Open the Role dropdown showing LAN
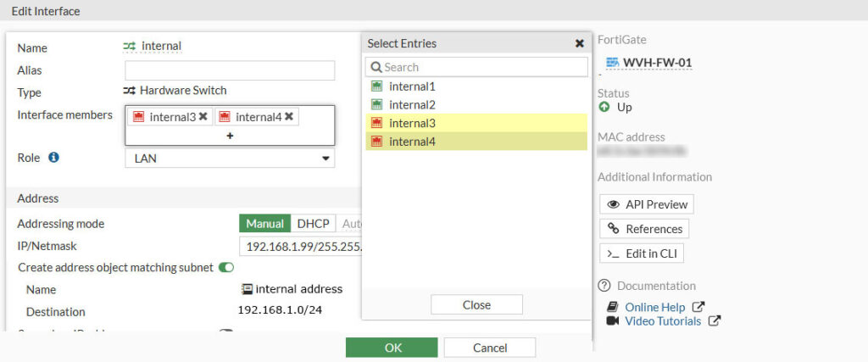Screen dimensions: 868x362 pos(230,158)
